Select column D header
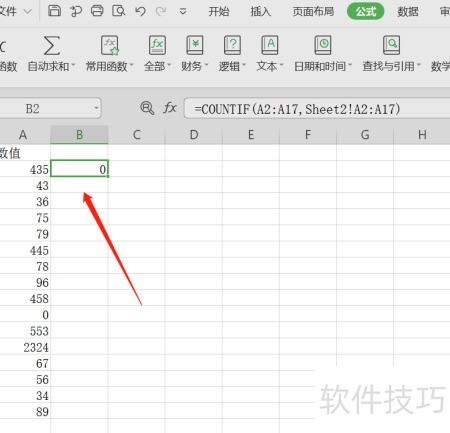The height and width of the screenshot is (433, 450). point(194,135)
